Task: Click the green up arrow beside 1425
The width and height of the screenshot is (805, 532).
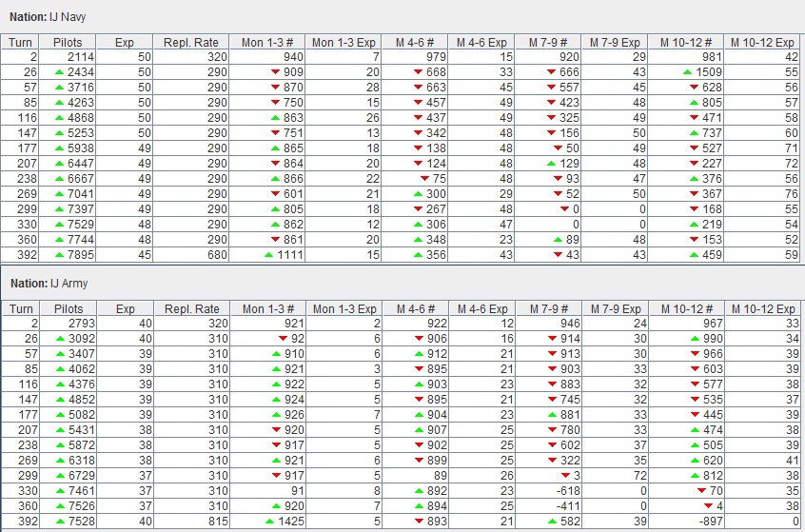Action: pyautogui.click(x=270, y=522)
